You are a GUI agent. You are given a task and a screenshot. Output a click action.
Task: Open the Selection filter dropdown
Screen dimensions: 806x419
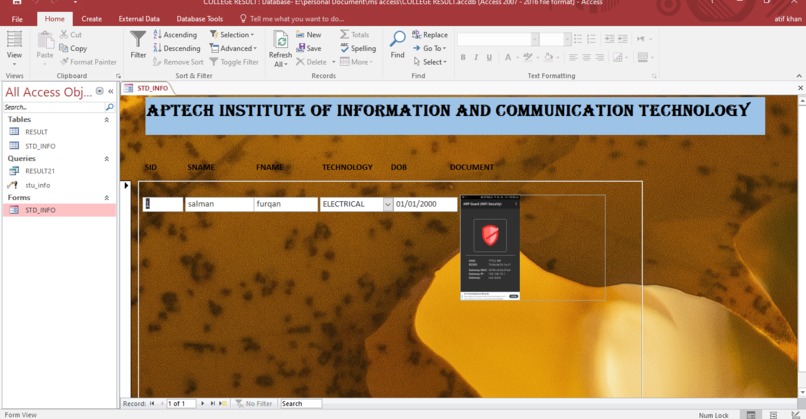(232, 34)
